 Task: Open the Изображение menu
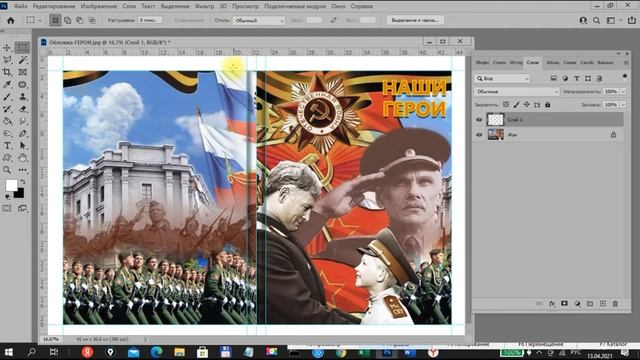point(98,6)
